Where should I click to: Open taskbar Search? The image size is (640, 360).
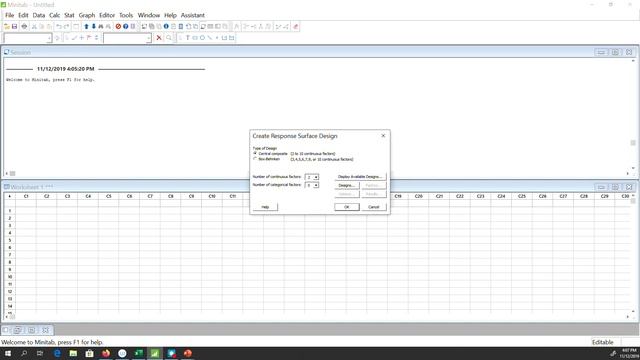pos(24,353)
